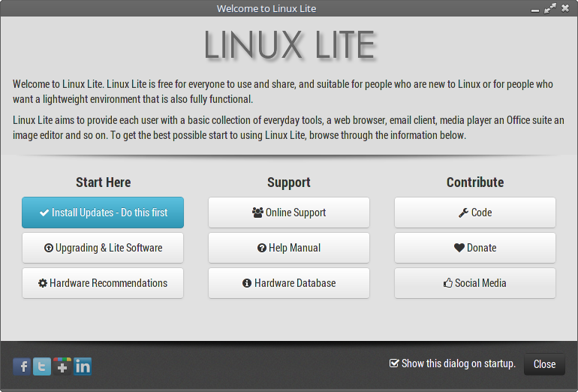
Task: Click the Online Support button label
Action: click(x=296, y=213)
